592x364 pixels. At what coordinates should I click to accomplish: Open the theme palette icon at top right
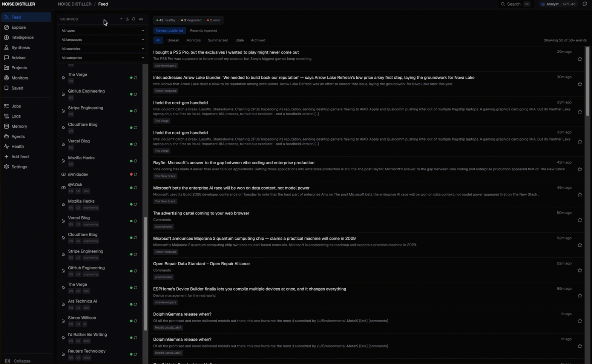tap(585, 4)
